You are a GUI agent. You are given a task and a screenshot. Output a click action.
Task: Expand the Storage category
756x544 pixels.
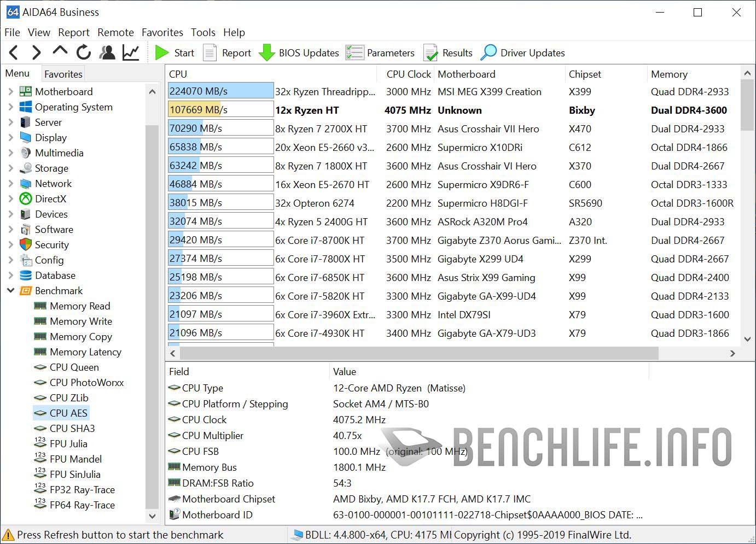11,168
